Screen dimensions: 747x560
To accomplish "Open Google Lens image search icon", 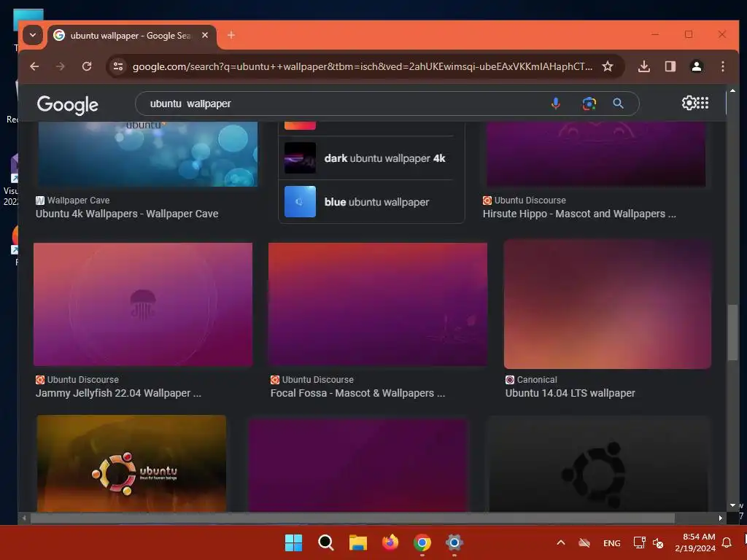I will [x=589, y=104].
